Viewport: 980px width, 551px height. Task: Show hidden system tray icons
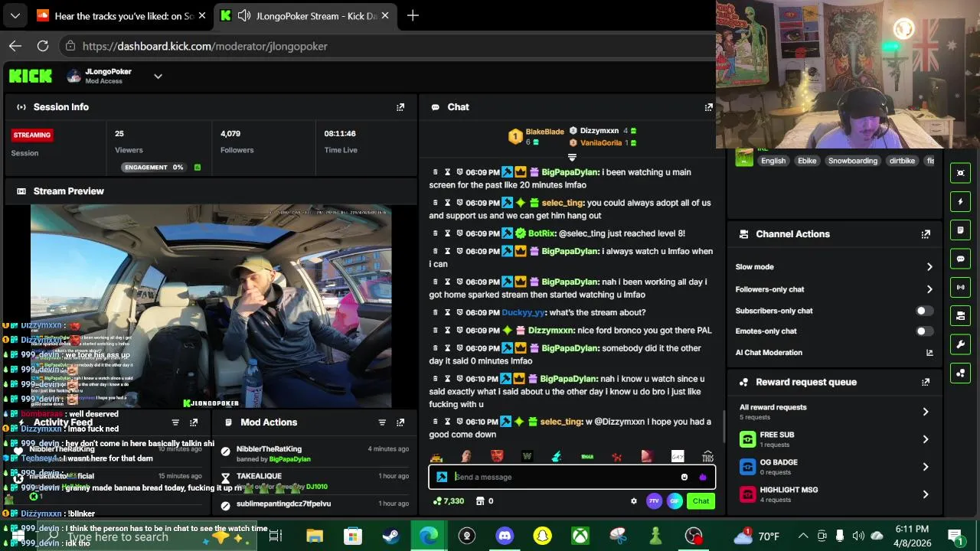point(802,536)
